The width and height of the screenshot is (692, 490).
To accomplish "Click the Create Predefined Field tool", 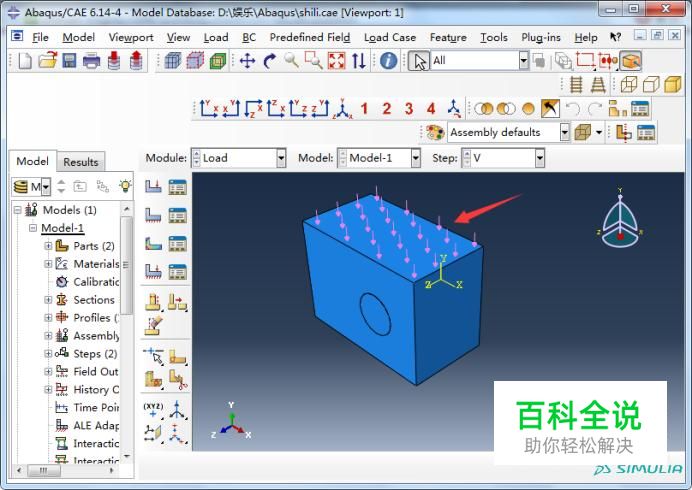I will (x=153, y=244).
